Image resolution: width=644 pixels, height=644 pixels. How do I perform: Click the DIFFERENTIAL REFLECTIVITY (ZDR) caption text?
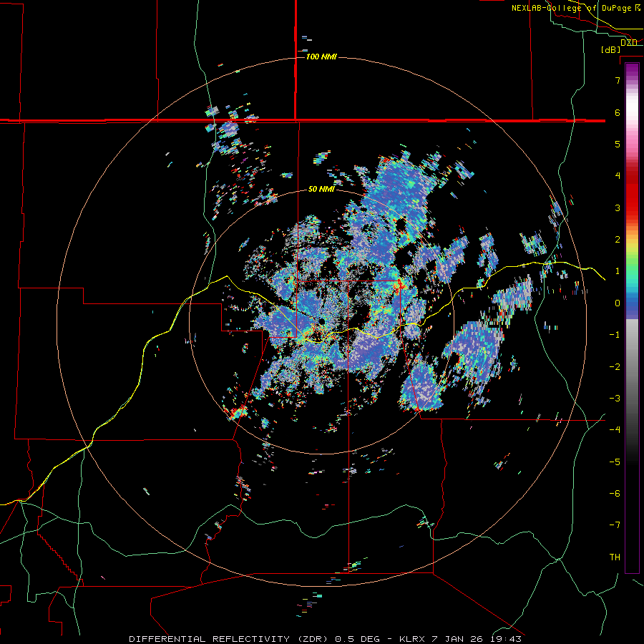click(230, 639)
